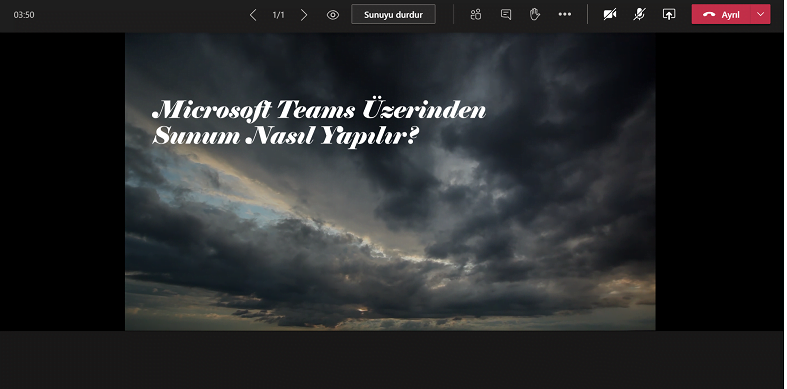Raise your hand icon

coord(535,15)
